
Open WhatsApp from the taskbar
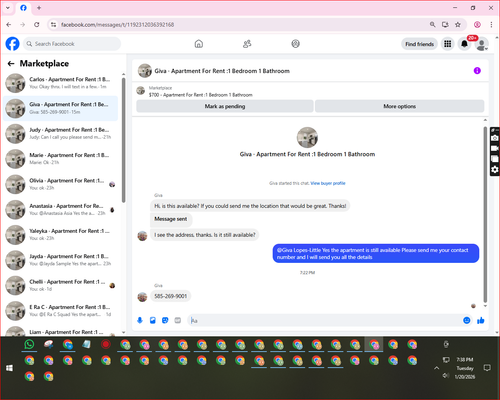click(x=29, y=344)
